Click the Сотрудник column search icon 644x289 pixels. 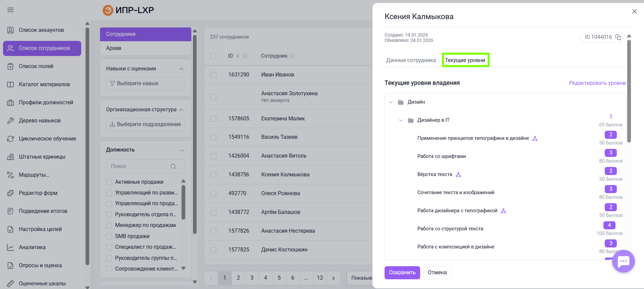pos(292,56)
